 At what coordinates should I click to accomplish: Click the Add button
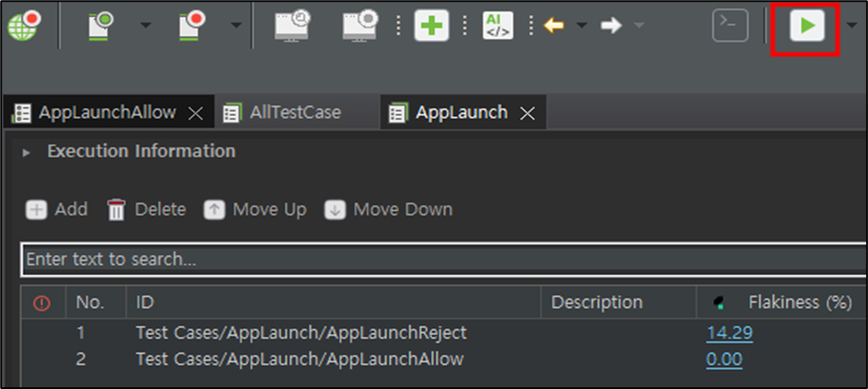pyautogui.click(x=57, y=210)
